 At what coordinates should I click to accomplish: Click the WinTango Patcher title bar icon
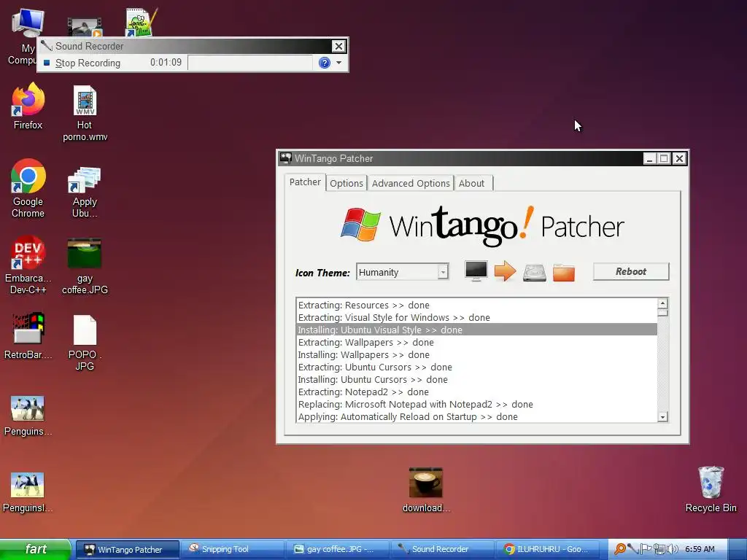[x=286, y=158]
